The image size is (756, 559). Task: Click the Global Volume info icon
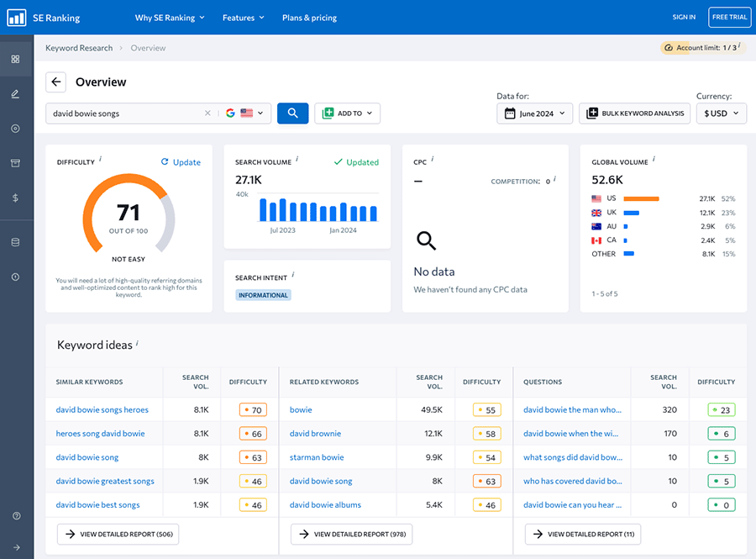654,159
